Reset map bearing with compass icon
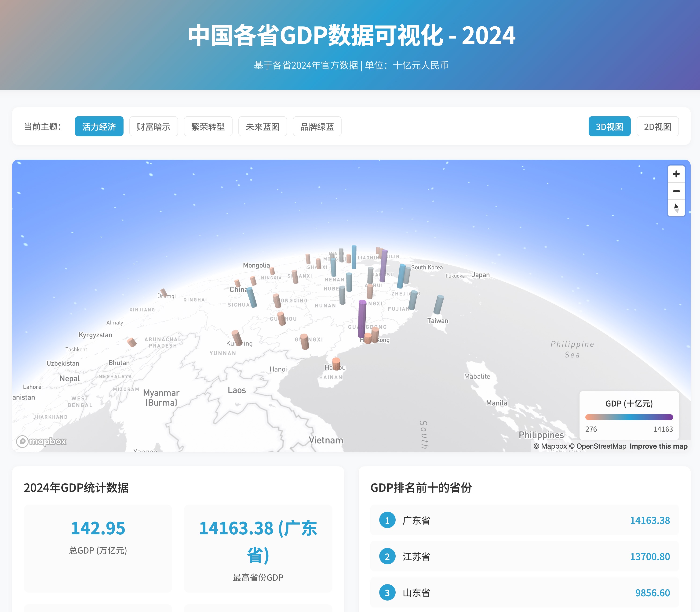This screenshot has height=612, width=700. click(x=676, y=208)
